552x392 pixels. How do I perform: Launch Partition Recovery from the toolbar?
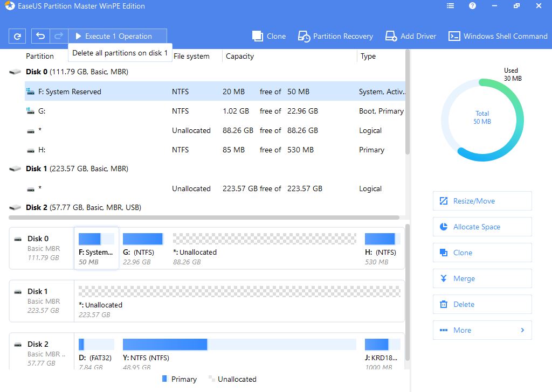(x=335, y=37)
